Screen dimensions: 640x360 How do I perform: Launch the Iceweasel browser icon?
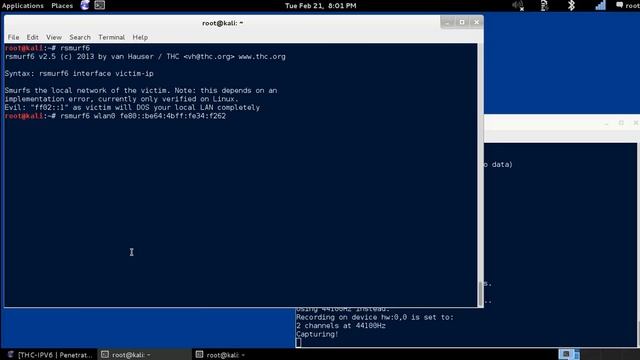pos(85,5)
